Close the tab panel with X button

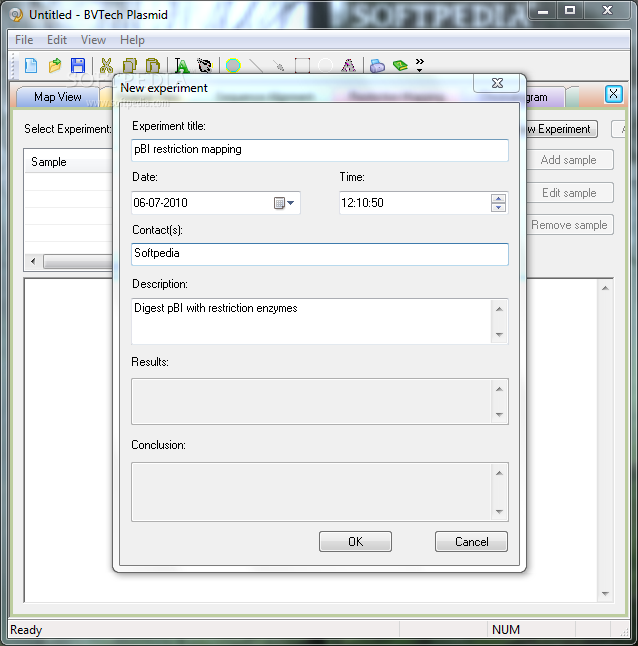pyautogui.click(x=613, y=94)
